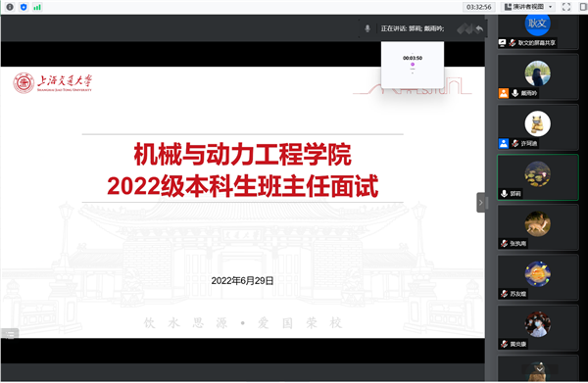
Task: Click the 正在讲话 speaker names text
Action: pos(413,28)
